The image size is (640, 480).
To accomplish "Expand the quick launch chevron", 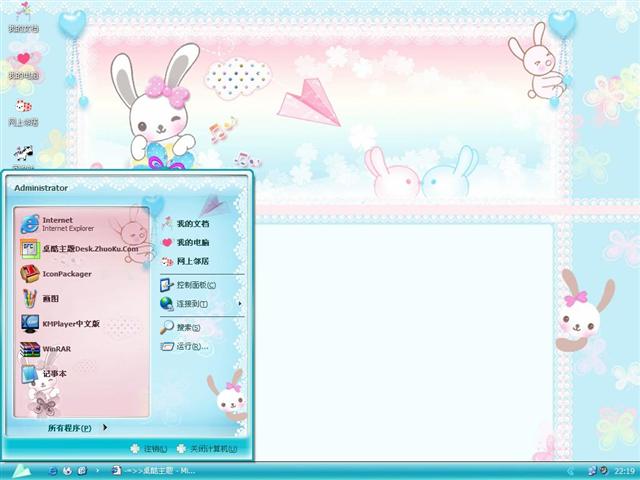I will tap(97, 471).
